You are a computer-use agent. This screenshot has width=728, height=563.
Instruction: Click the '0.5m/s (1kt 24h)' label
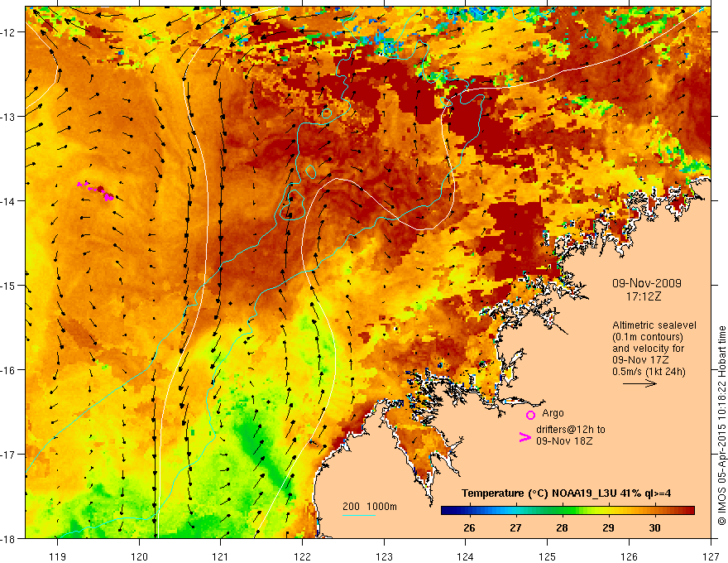[x=649, y=372]
